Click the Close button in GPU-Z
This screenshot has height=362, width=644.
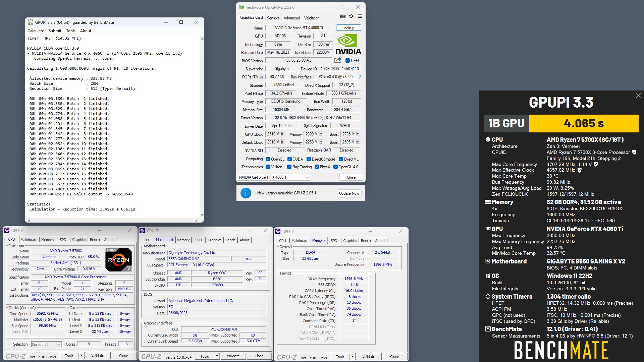coord(351,177)
